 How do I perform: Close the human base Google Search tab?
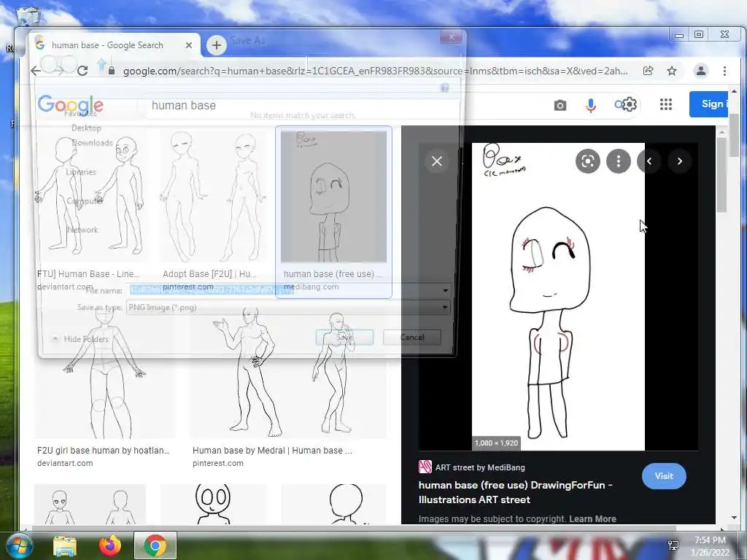(189, 45)
